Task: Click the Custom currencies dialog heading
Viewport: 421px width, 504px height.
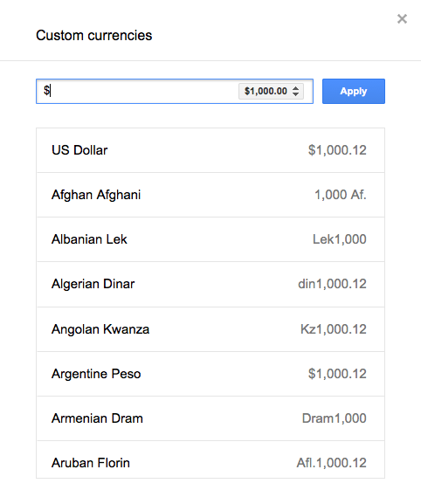Action: (93, 35)
